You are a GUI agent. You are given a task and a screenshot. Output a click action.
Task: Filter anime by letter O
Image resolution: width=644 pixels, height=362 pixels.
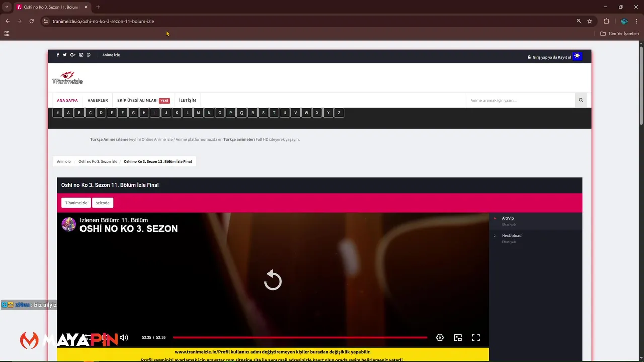point(220,113)
